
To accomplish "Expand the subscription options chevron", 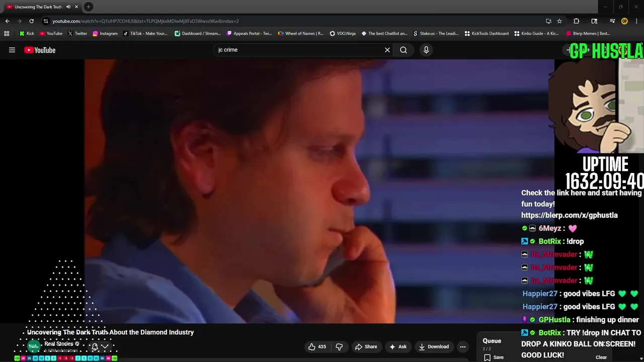I will [x=105, y=346].
